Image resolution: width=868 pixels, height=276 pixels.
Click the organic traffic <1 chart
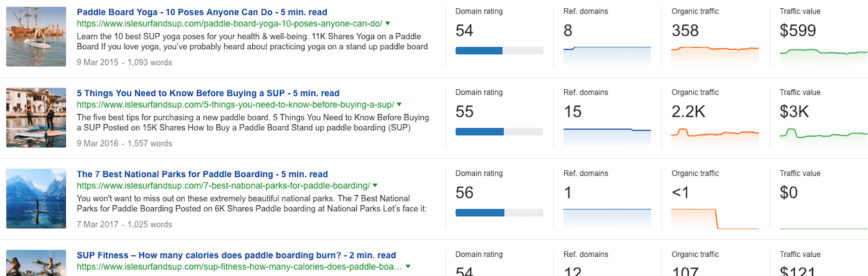click(715, 218)
